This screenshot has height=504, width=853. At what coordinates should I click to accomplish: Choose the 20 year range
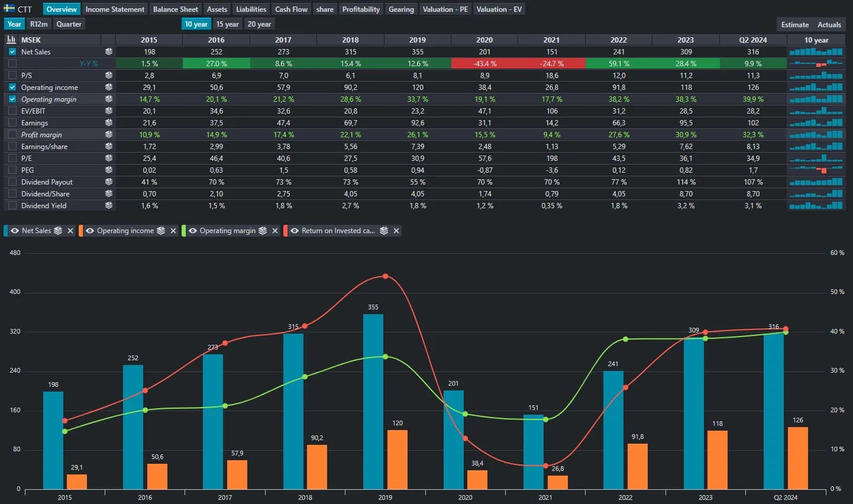(x=259, y=24)
